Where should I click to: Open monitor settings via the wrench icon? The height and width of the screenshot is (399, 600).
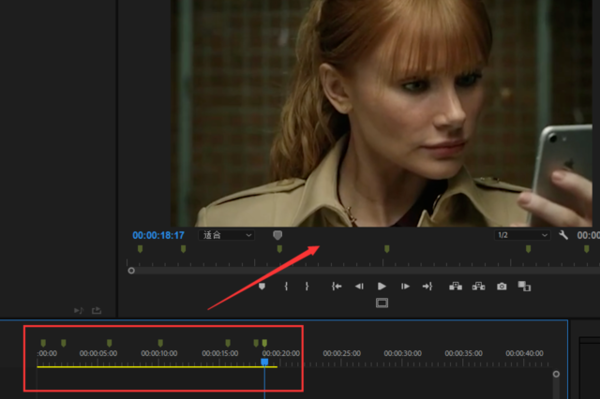(x=563, y=235)
